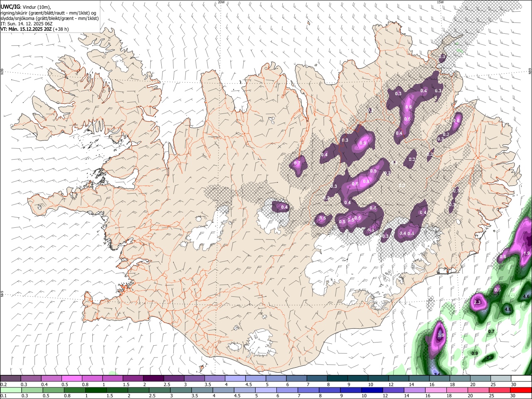Pick the light pink 16 swatch, lower legend row

click(436, 390)
